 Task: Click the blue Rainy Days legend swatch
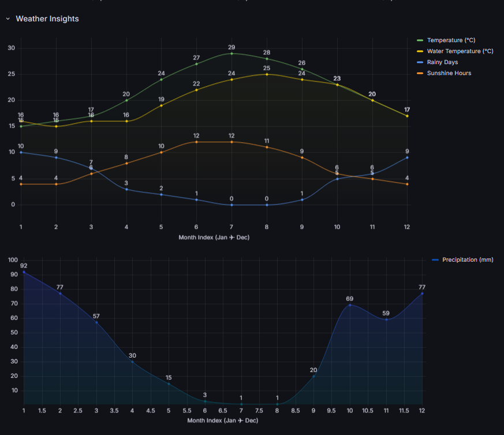[x=420, y=62]
